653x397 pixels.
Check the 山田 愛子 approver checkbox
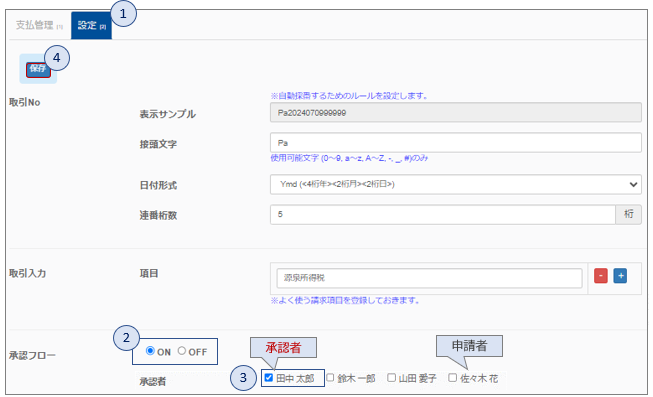coord(391,377)
